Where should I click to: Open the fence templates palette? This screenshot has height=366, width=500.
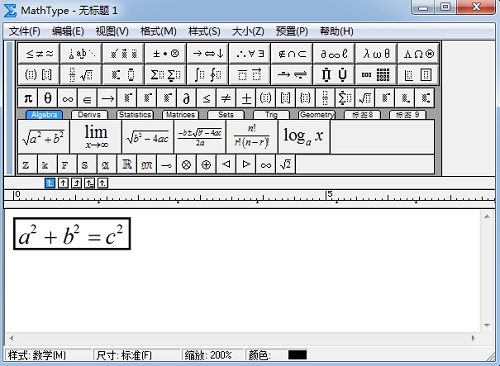tap(39, 74)
